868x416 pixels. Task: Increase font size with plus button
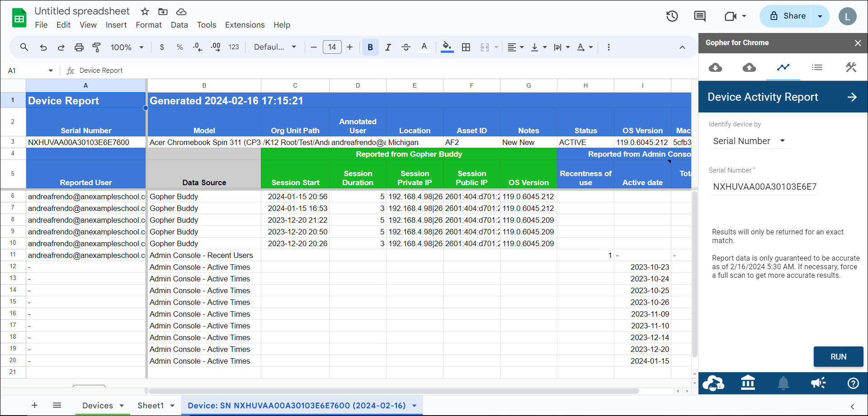pyautogui.click(x=350, y=47)
